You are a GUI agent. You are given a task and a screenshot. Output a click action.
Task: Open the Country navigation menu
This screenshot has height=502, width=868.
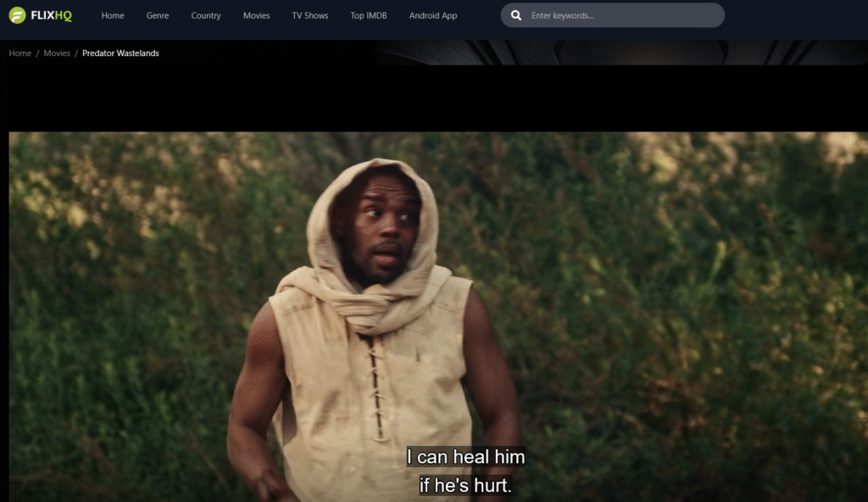pos(205,14)
